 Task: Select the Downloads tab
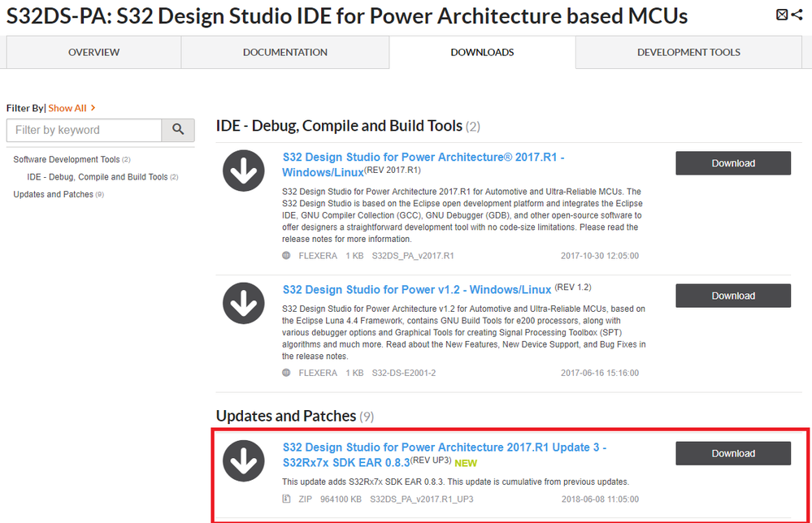[482, 52]
